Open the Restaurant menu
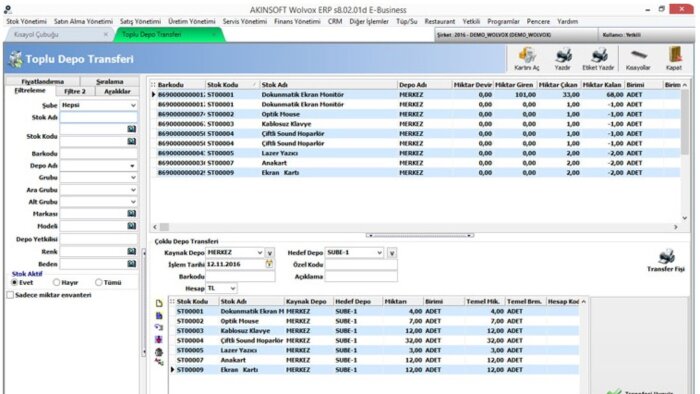Image resolution: width=700 pixels, height=394 pixels. (440, 21)
